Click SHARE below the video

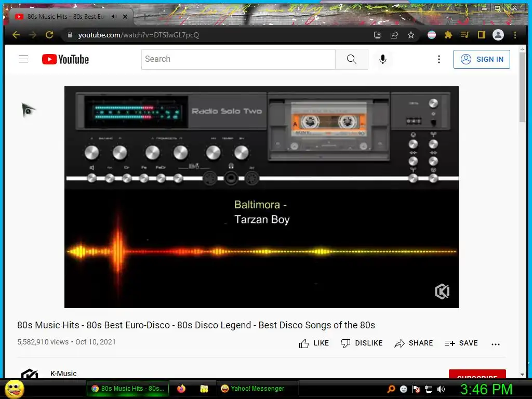click(x=414, y=343)
